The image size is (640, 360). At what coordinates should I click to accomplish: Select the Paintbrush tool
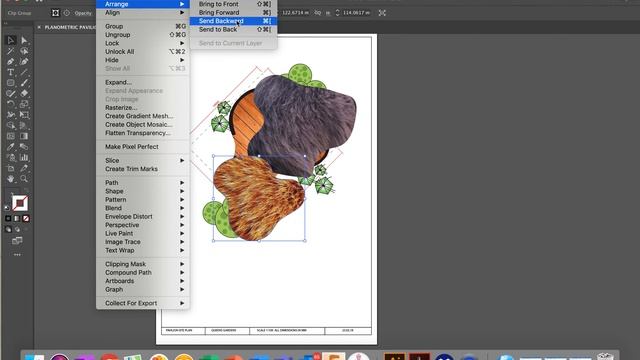(x=24, y=83)
